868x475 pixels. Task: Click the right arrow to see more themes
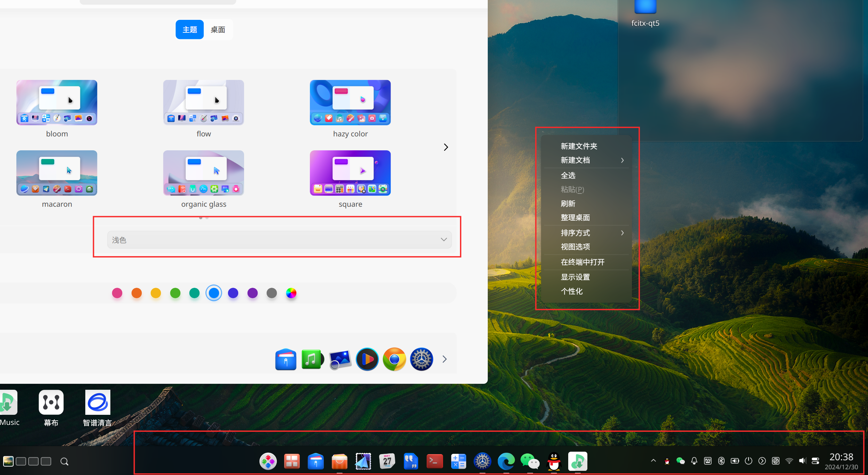pyautogui.click(x=446, y=147)
